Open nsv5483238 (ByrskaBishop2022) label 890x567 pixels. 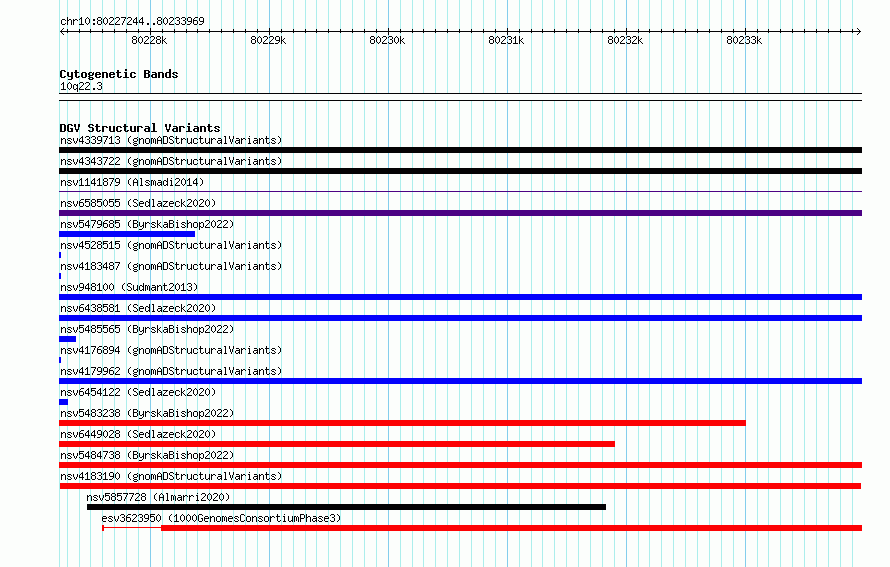147,413
